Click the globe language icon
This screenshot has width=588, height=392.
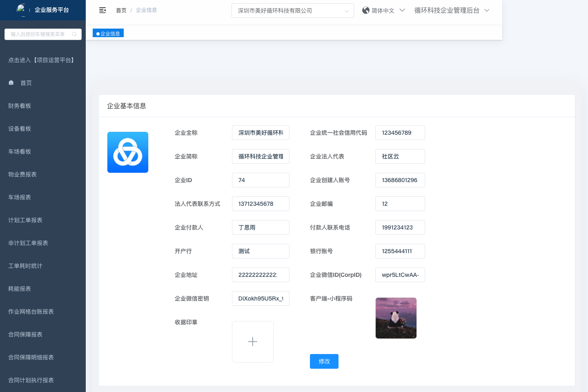click(x=365, y=10)
